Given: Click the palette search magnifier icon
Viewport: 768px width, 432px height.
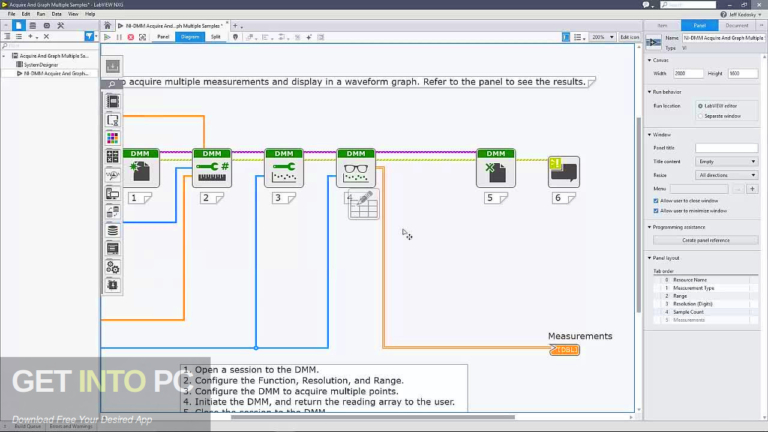Looking at the screenshot, I should coord(112,84).
